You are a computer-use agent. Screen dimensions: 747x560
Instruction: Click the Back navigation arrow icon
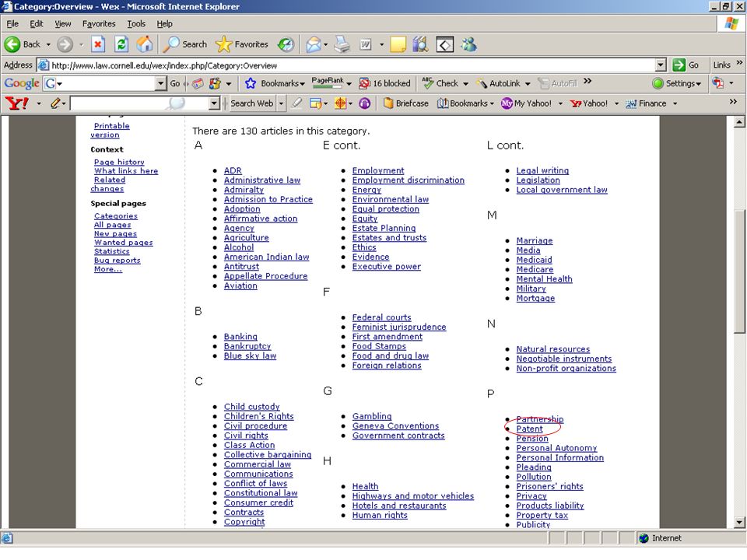12,44
